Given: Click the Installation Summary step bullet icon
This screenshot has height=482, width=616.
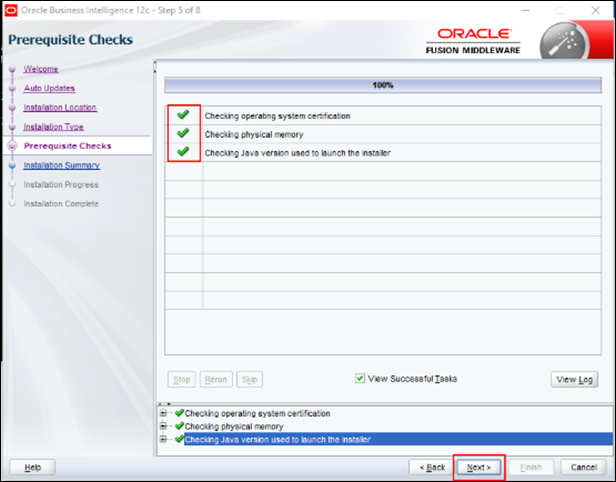Looking at the screenshot, I should pos(12,165).
